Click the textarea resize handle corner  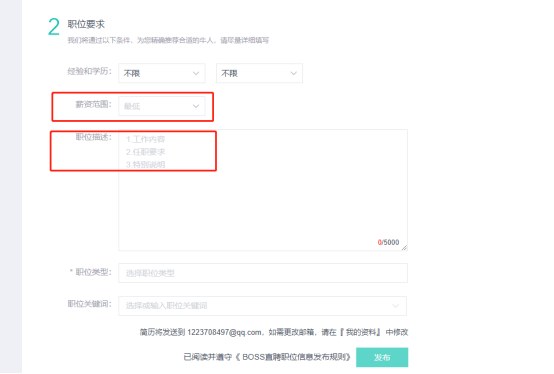(x=404, y=248)
